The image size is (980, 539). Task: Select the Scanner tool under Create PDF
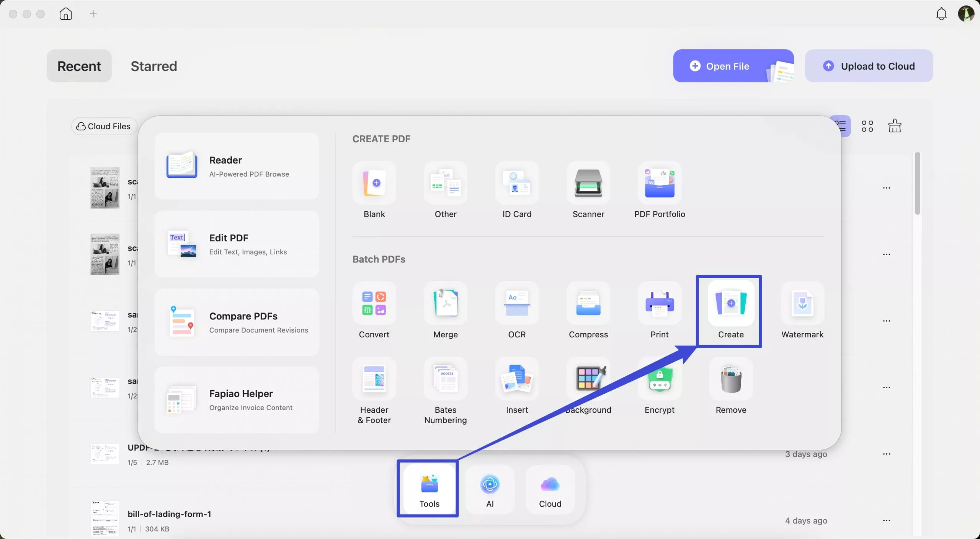tap(588, 184)
